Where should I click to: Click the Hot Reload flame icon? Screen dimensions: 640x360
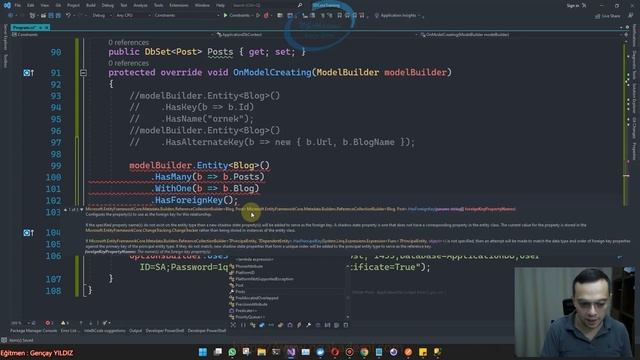[x=266, y=16]
